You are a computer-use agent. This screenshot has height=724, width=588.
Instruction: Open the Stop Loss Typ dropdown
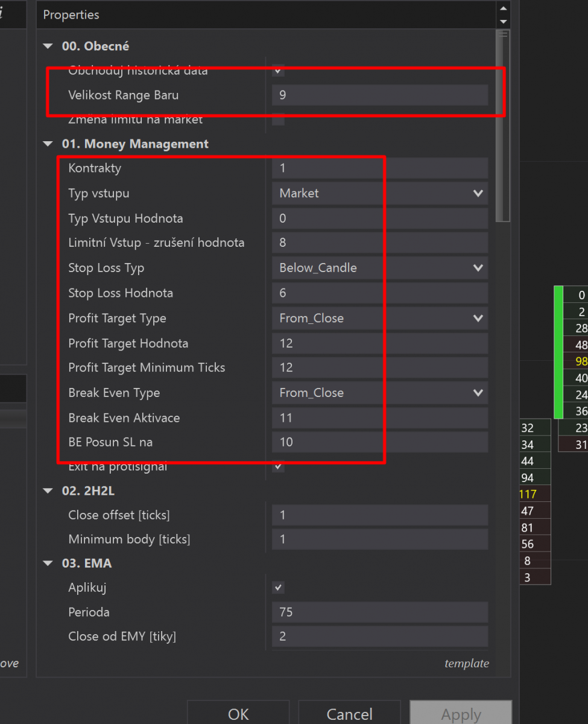(379, 268)
